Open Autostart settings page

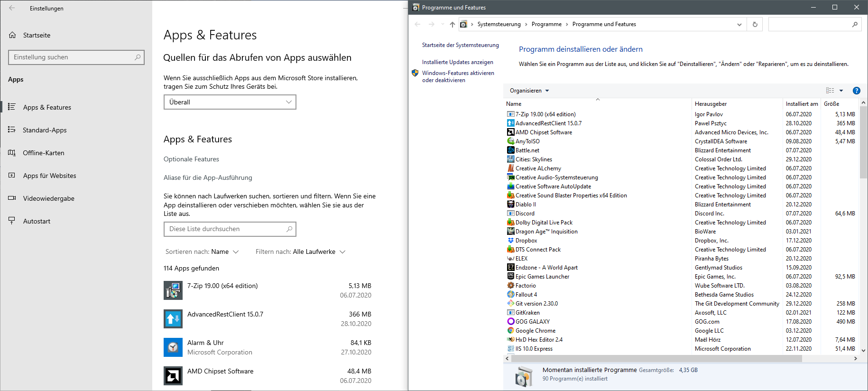click(37, 221)
